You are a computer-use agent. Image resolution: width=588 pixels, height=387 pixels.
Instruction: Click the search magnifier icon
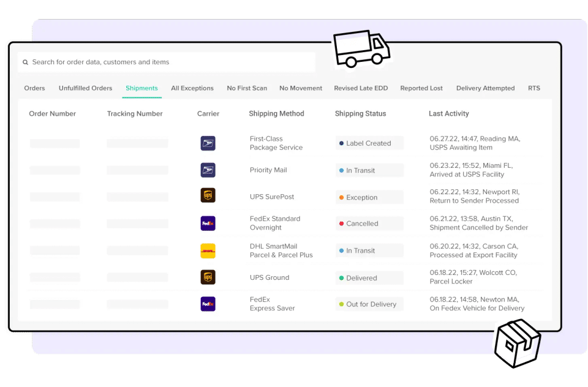tap(26, 62)
